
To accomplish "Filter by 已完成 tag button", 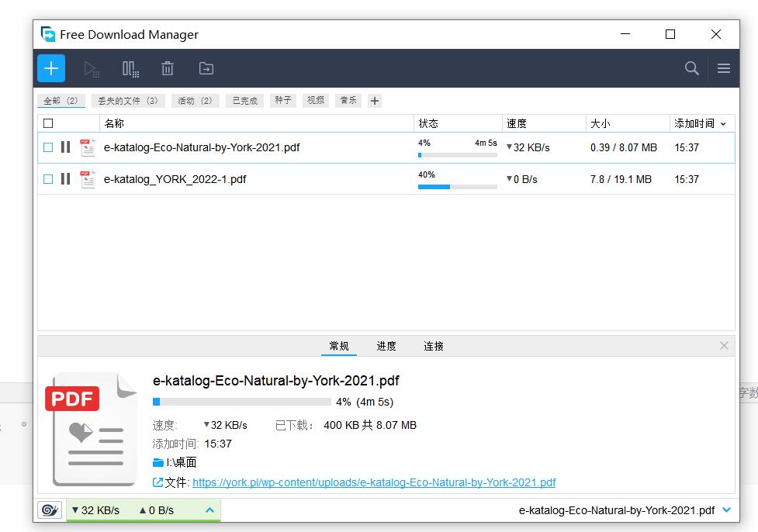I will (x=244, y=101).
